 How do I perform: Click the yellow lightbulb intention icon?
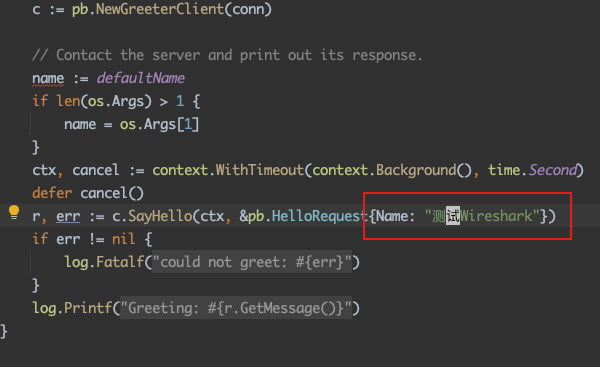point(14,212)
